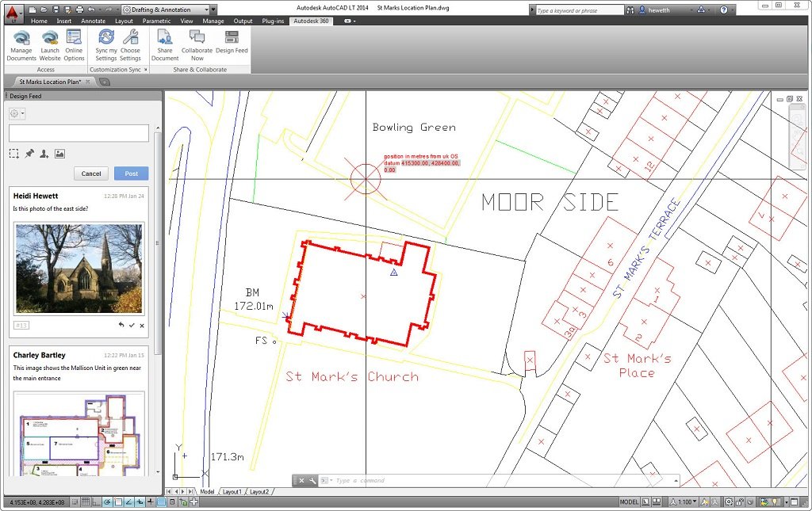This screenshot has width=812, height=511.
Task: Switch to the Layout1 tab
Action: click(x=232, y=492)
